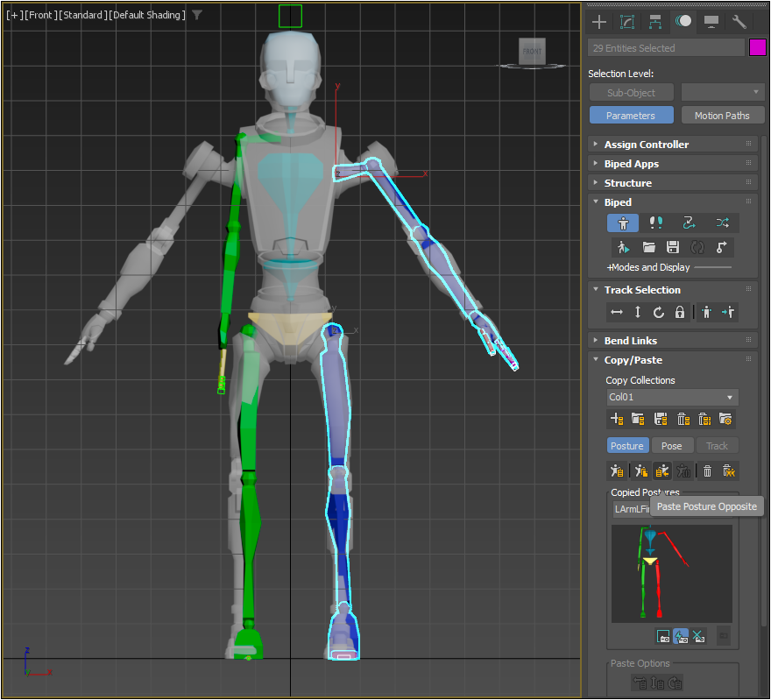Viewport: 771px width, 700px height.
Task: Click the Paste Posture Opposite icon
Action: (x=661, y=471)
